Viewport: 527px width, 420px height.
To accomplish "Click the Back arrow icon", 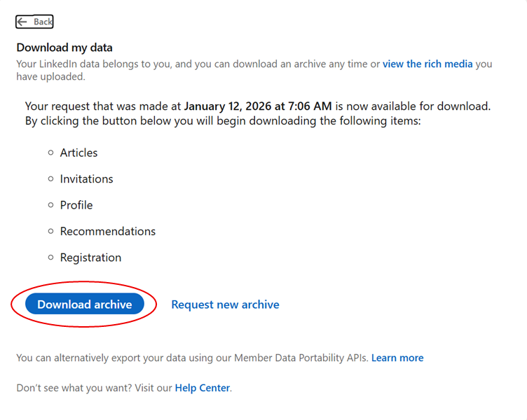I will pos(22,22).
